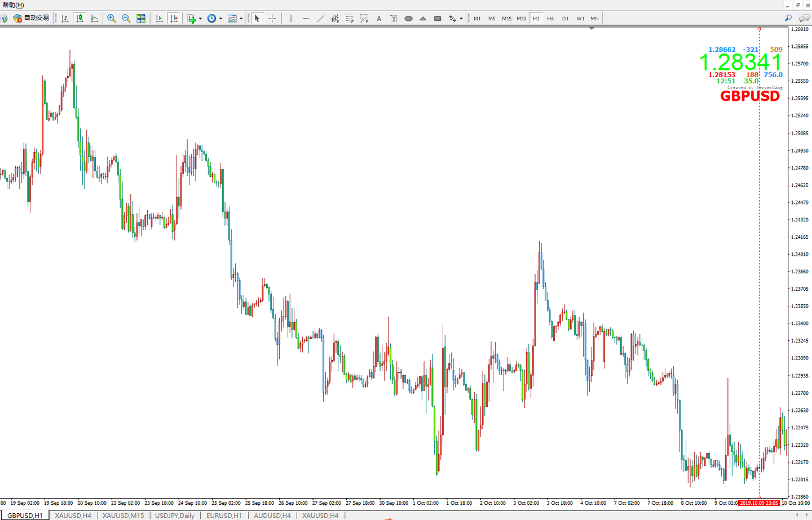Open the chat bubbles icon
This screenshot has width=812, height=520.
804,18
